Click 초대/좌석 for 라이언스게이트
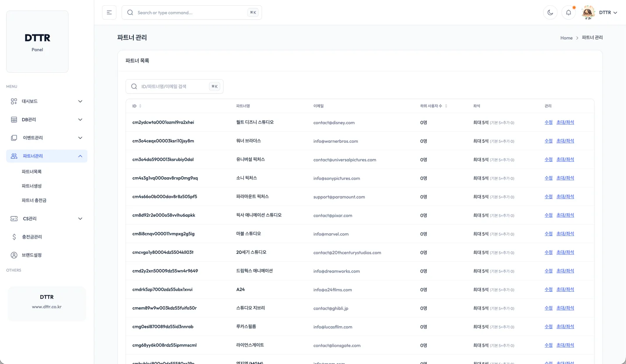The image size is (626, 364). (565, 345)
